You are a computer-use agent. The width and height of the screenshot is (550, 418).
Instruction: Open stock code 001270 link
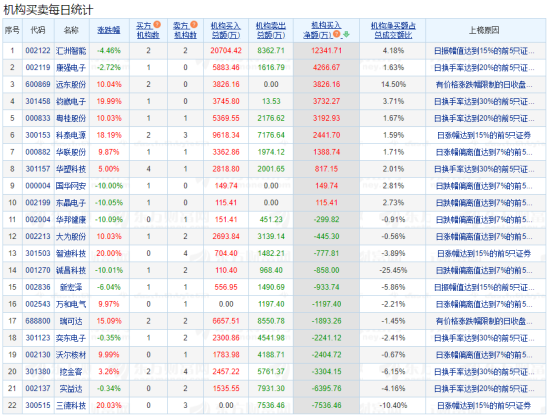pyautogui.click(x=38, y=270)
